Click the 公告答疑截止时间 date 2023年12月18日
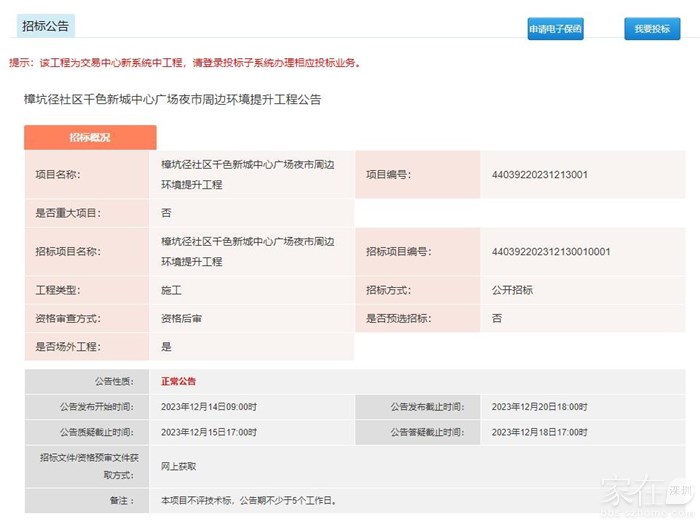Screen dimensions: 700x521 539,432
